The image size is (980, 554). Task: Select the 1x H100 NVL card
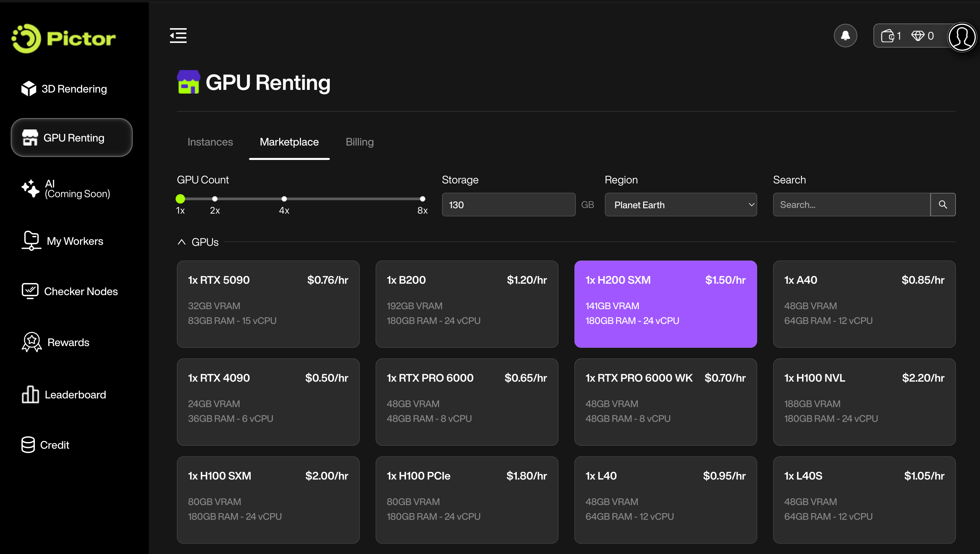864,401
